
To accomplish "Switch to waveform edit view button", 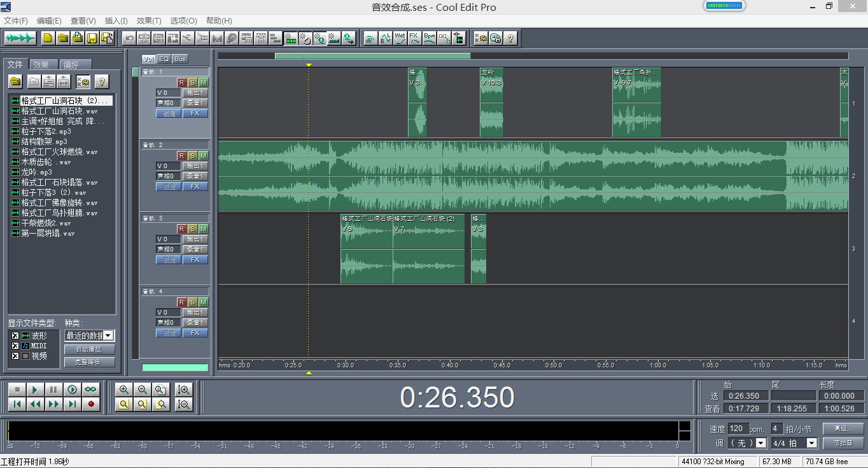I will (20, 38).
